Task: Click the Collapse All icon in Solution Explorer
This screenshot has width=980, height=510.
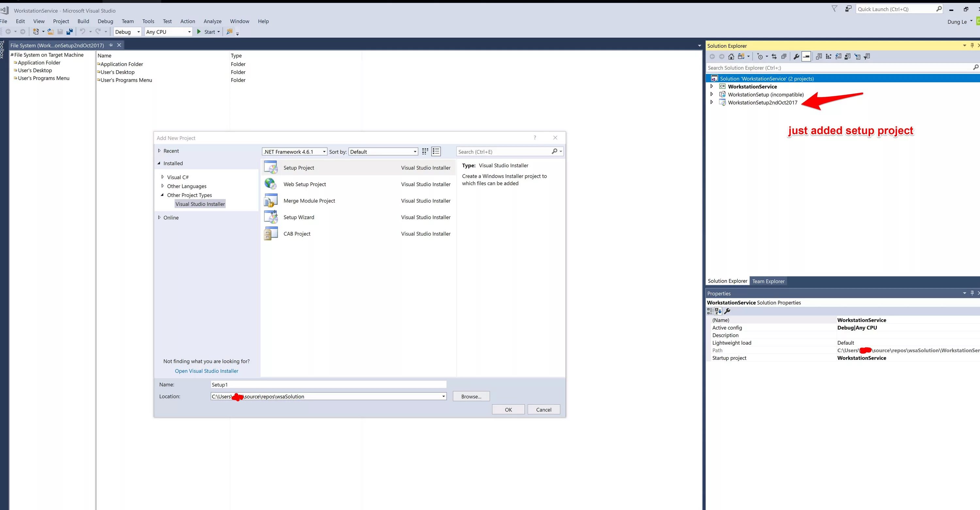Action: (x=784, y=57)
